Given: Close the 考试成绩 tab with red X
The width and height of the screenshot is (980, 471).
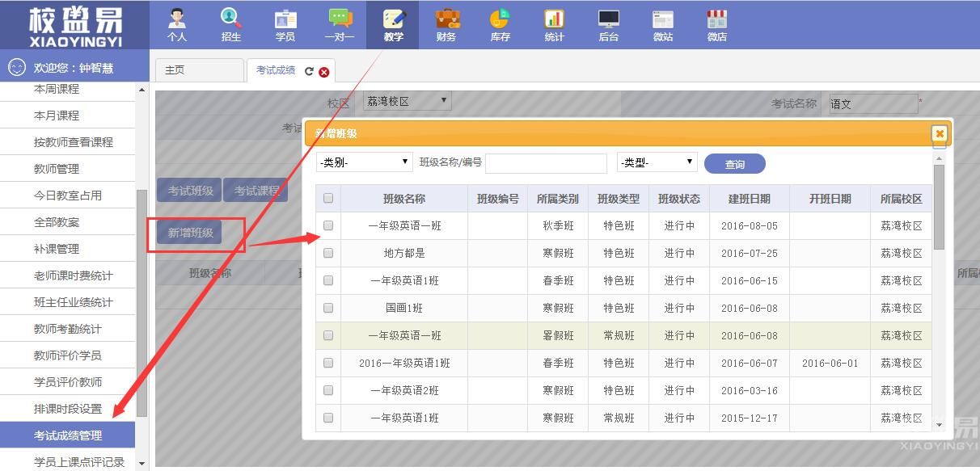Looking at the screenshot, I should 324,72.
